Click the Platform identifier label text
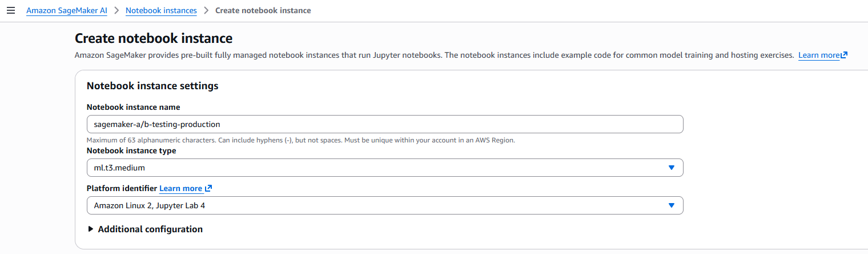Screen dimensions: 868x254 point(122,189)
